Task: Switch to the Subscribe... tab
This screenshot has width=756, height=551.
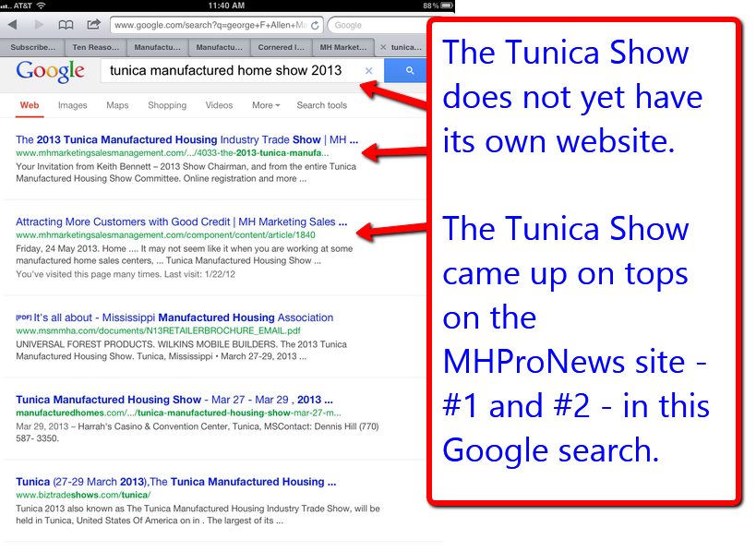Action: (x=33, y=47)
